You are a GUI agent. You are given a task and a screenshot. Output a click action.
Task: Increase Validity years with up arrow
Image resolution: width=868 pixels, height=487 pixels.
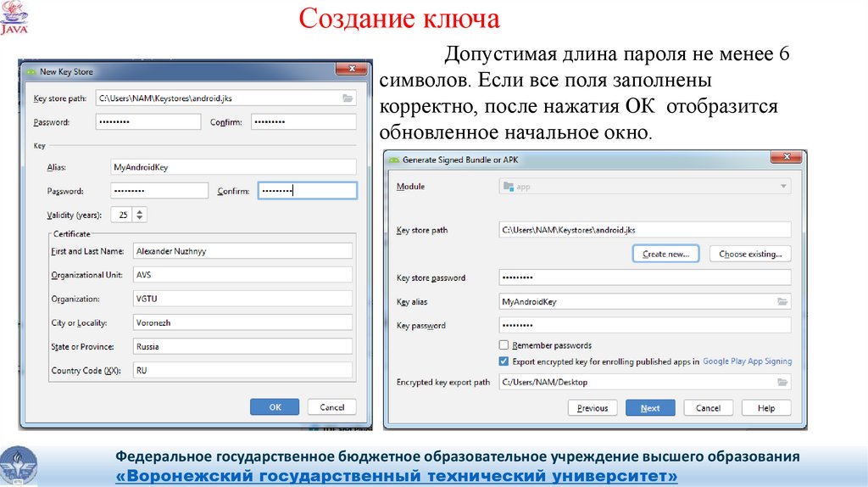[x=140, y=211]
